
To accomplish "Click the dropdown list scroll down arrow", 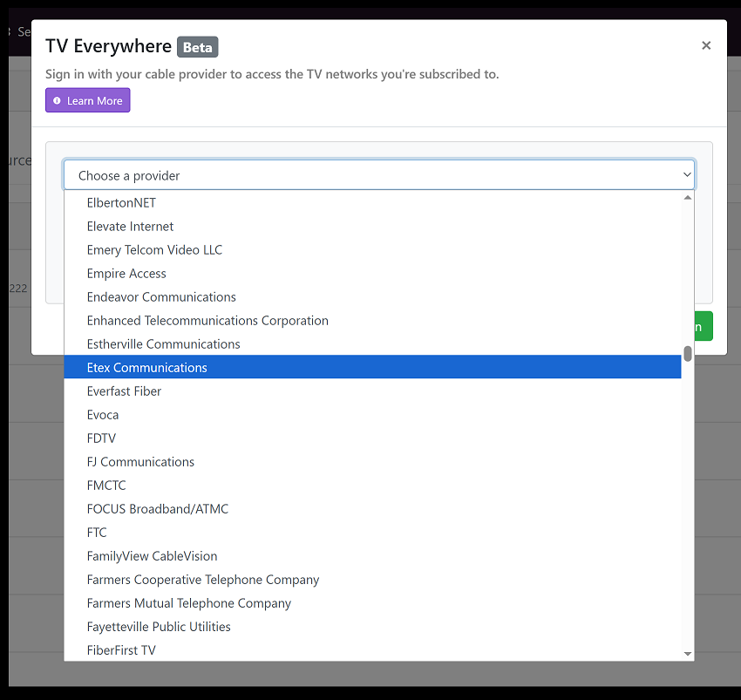I will coord(688,654).
